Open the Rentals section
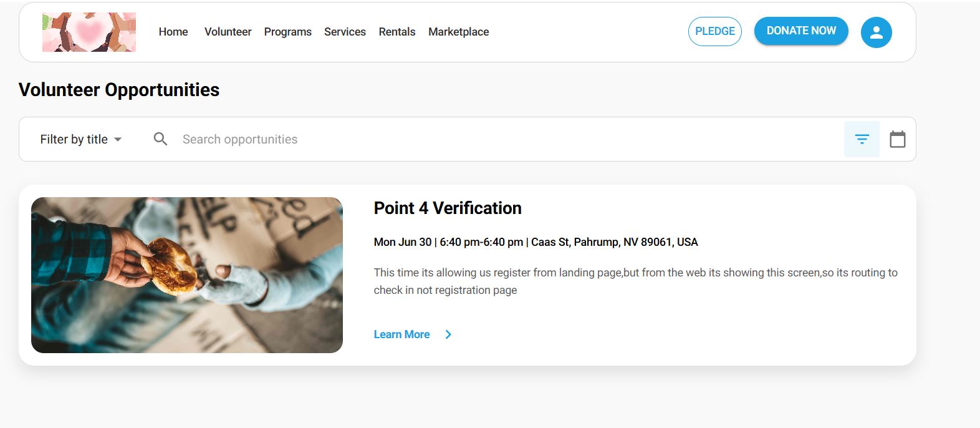980x428 pixels. coord(396,32)
